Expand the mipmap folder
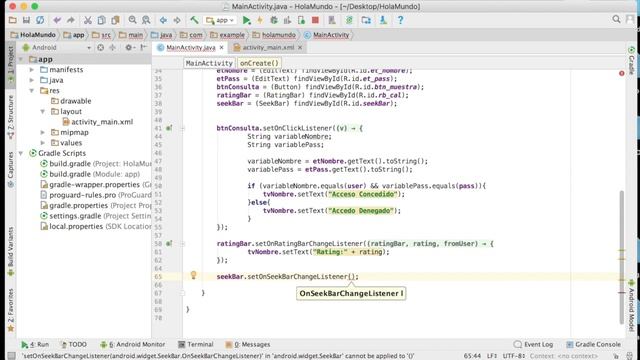This screenshot has width=640, height=360. click(x=42, y=132)
